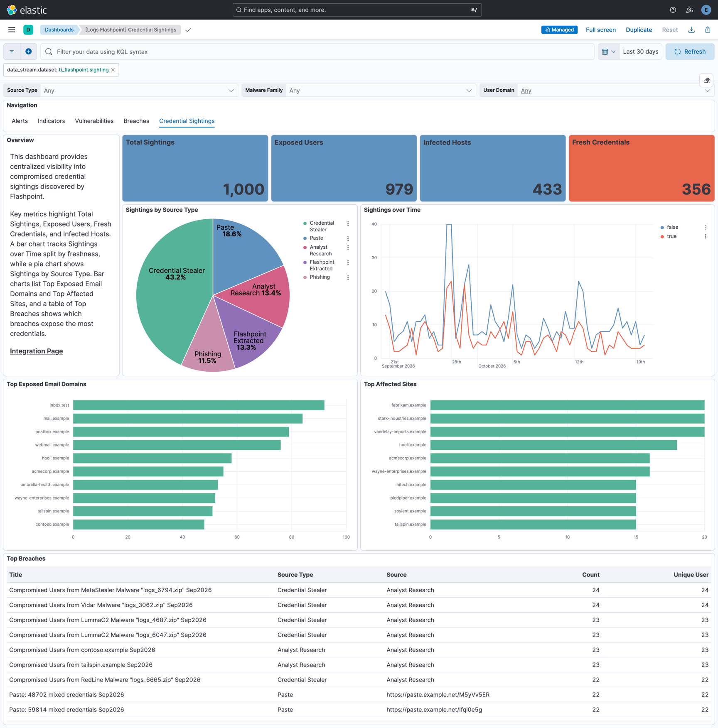Sort table by Count column header

coord(590,575)
